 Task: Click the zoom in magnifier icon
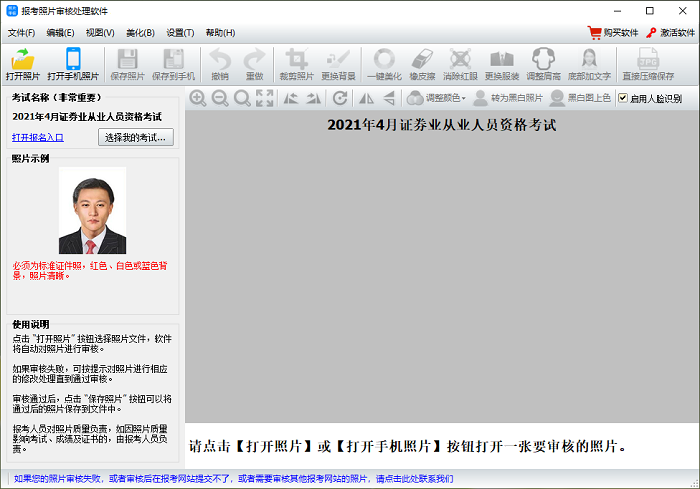click(197, 98)
